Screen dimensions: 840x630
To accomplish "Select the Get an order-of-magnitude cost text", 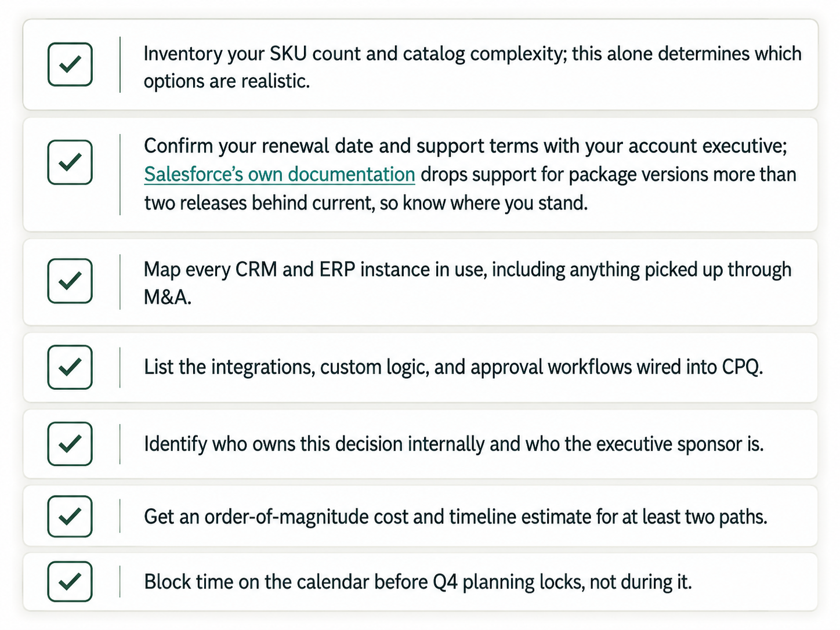I will (x=455, y=516).
